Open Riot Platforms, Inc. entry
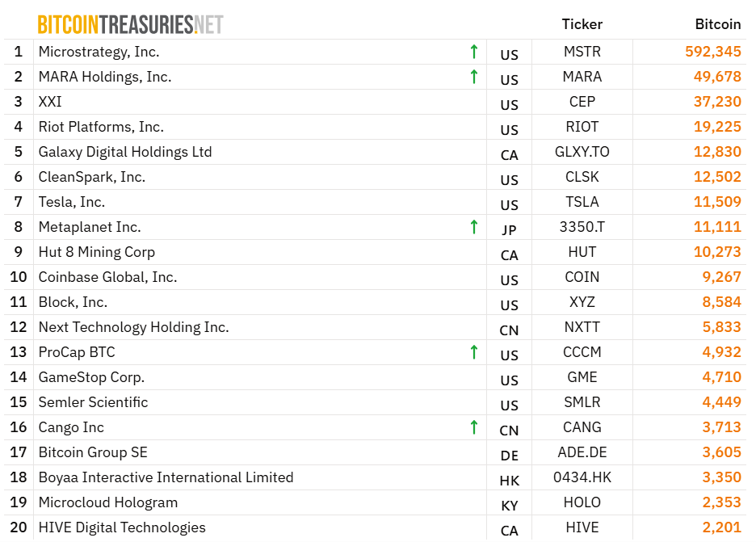This screenshot has width=756, height=542. [x=101, y=127]
